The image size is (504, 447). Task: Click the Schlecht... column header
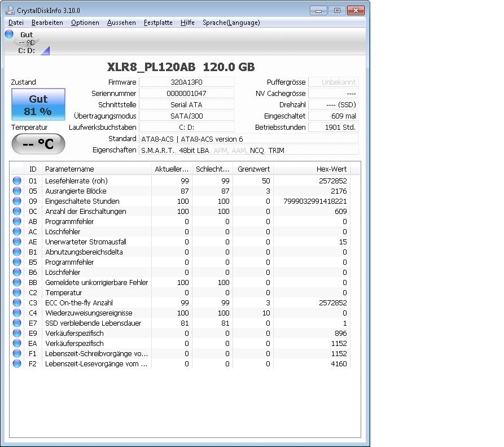[212, 169]
